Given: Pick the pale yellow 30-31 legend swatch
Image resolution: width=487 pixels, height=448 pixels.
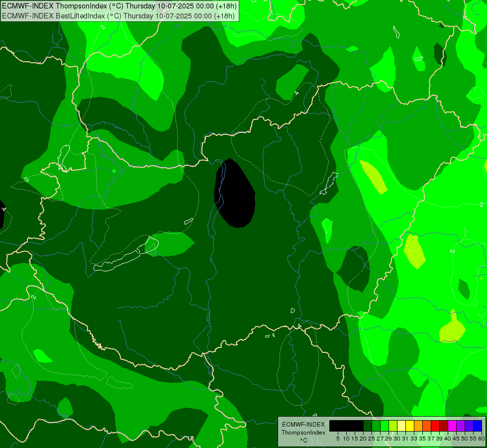Looking at the screenshot, I should click(x=401, y=426).
